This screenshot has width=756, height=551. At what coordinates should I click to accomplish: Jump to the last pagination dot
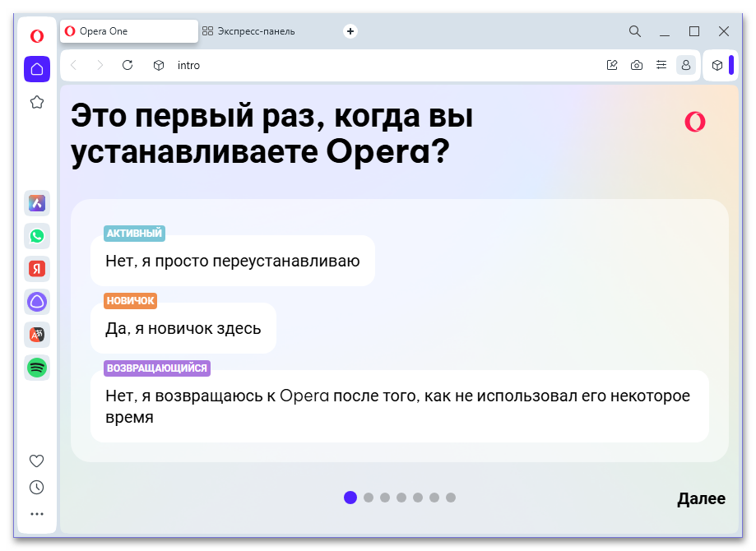(451, 498)
